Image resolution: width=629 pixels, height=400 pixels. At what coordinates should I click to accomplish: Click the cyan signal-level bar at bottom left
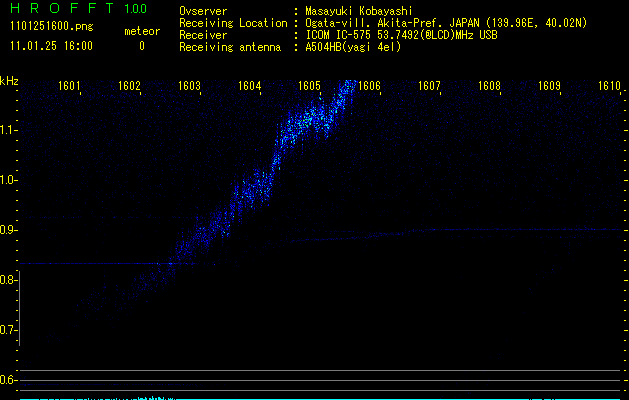pyautogui.click(x=97, y=398)
